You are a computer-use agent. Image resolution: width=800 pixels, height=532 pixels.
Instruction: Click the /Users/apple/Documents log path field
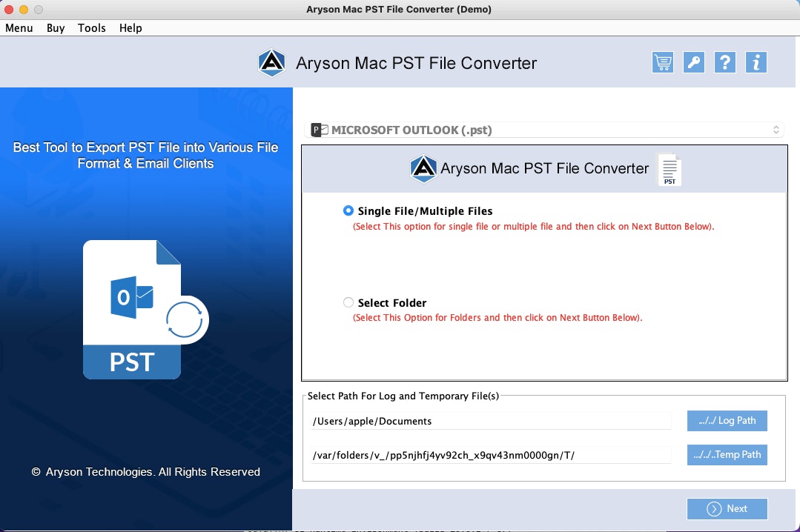click(491, 421)
